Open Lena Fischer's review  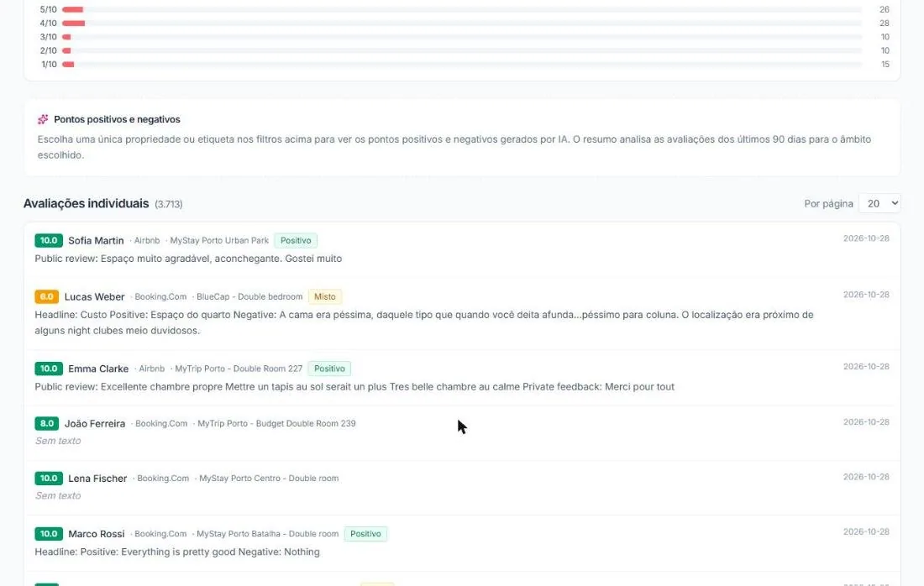pyautogui.click(x=462, y=487)
